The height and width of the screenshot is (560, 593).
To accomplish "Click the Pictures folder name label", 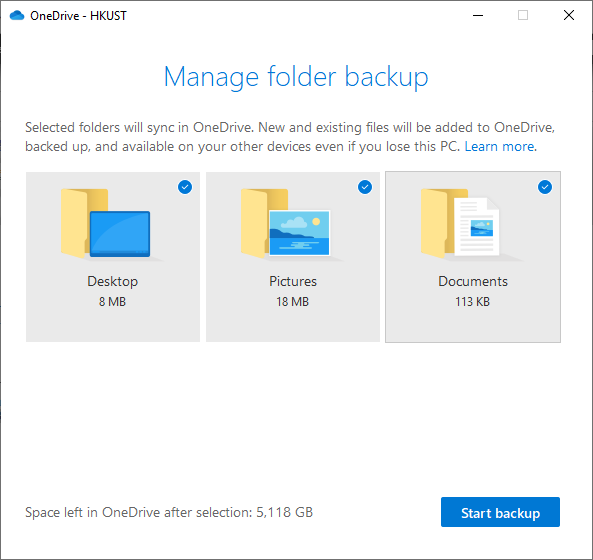I will tap(293, 281).
